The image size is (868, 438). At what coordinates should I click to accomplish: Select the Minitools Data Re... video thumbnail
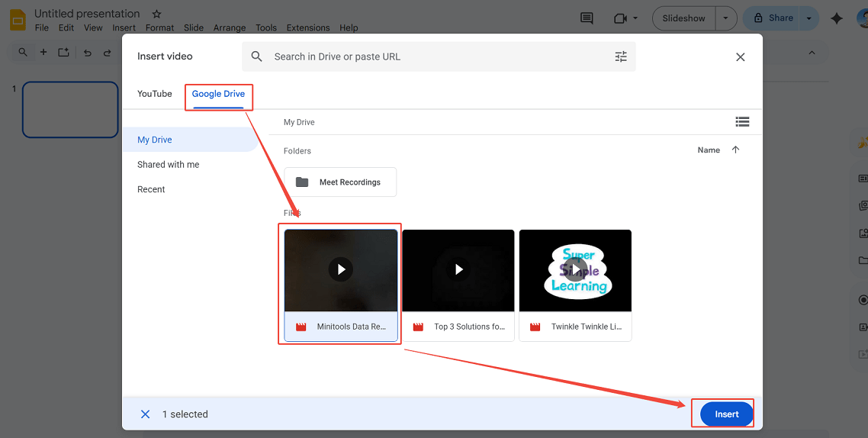pos(340,270)
